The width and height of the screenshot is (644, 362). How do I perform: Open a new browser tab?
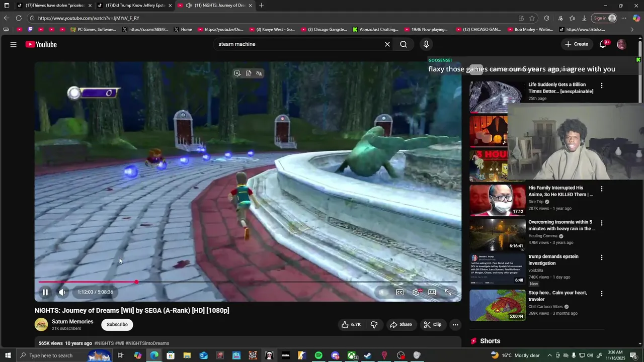point(261,6)
